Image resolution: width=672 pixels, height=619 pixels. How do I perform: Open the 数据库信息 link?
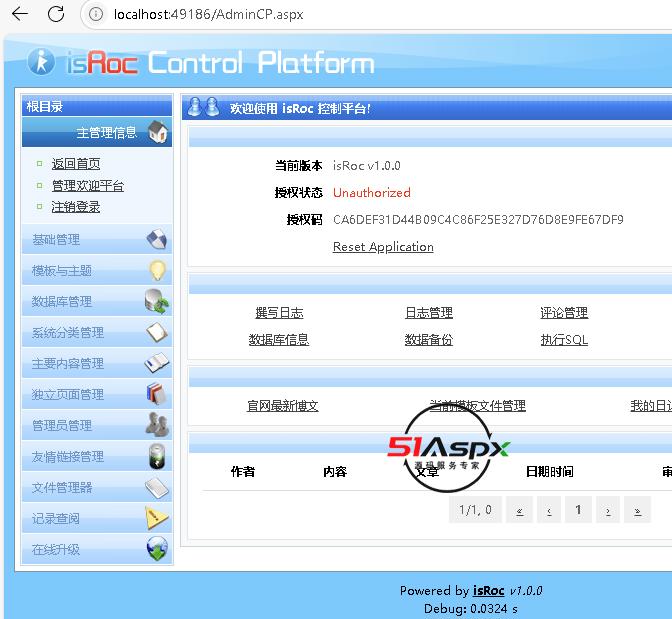[x=279, y=340]
